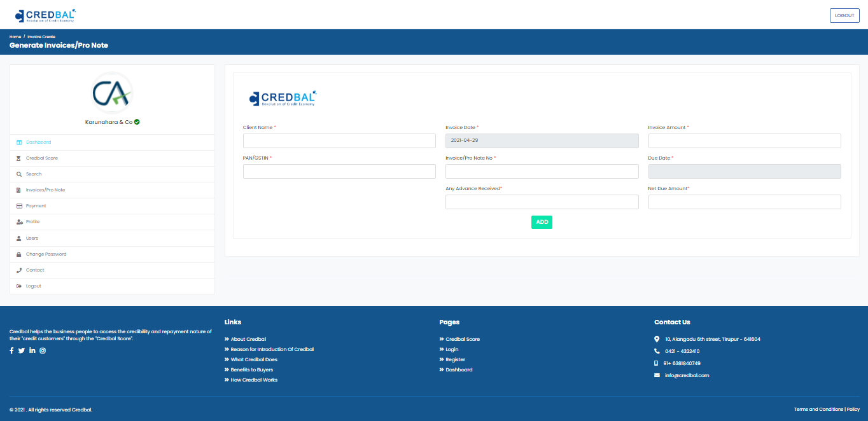Focus the Any Advance Received input field

click(542, 202)
